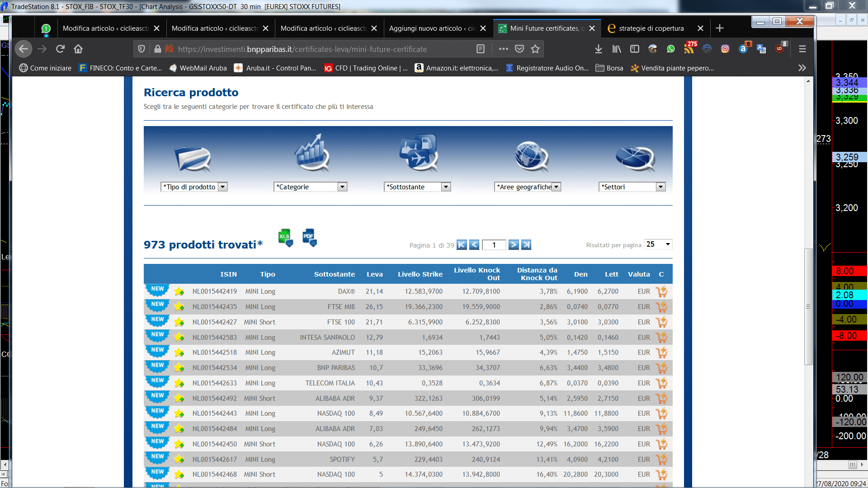Change Risultati per pagina dropdown
Image resolution: width=868 pixels, height=488 pixels.
coord(658,244)
